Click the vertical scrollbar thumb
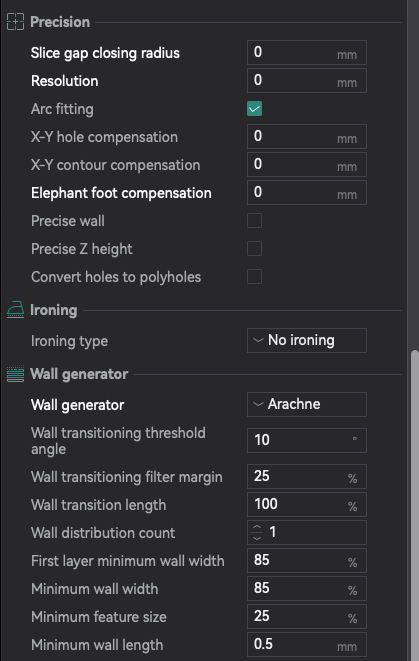This screenshot has height=661, width=419. 415,505
